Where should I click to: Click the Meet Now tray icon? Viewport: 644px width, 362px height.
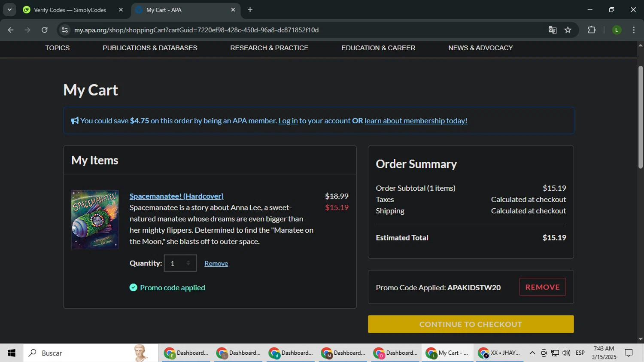pos(544,353)
